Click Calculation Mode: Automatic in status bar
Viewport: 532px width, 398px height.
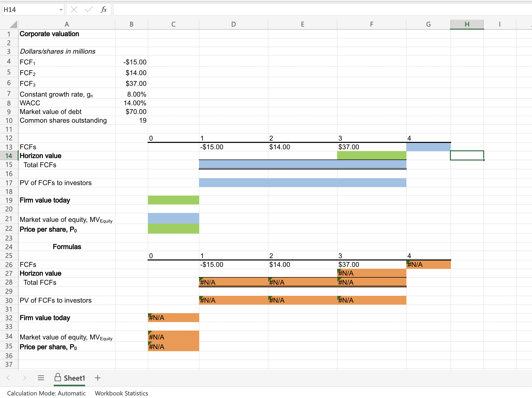click(47, 393)
